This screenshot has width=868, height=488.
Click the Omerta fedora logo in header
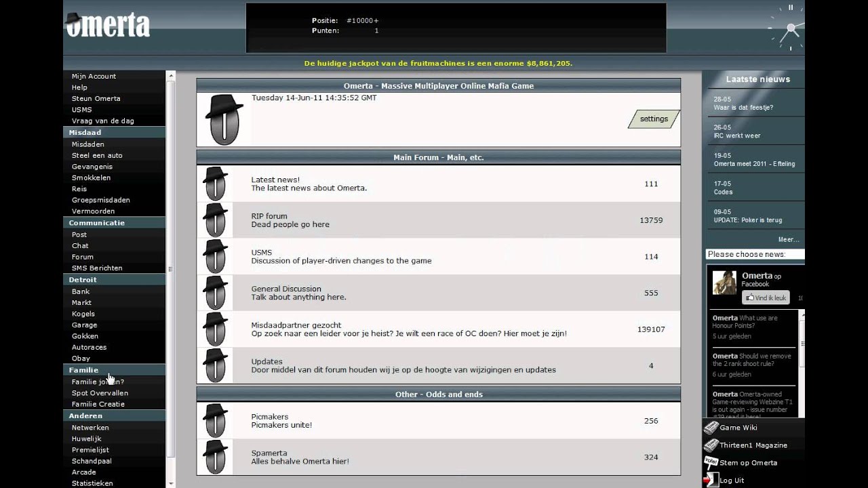tap(107, 25)
